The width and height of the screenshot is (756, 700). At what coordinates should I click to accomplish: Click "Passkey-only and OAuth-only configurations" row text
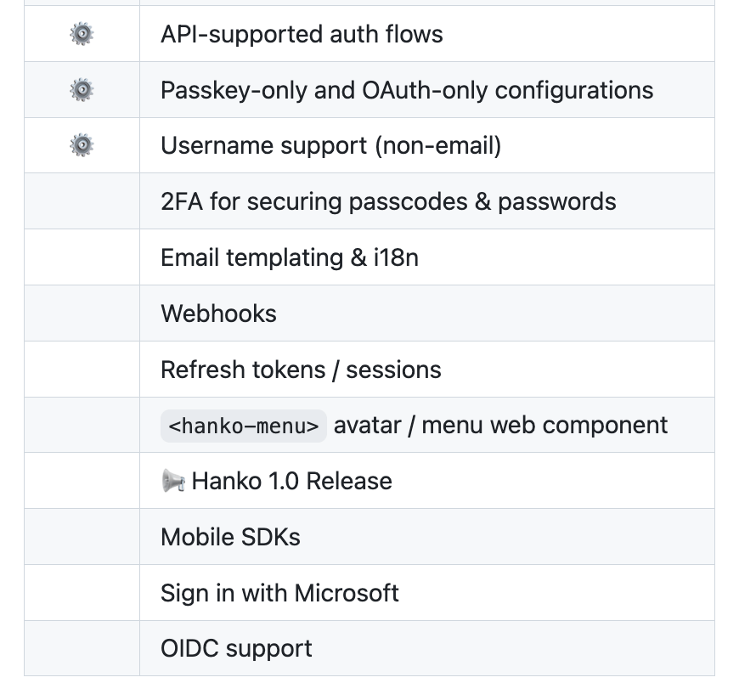point(407,91)
